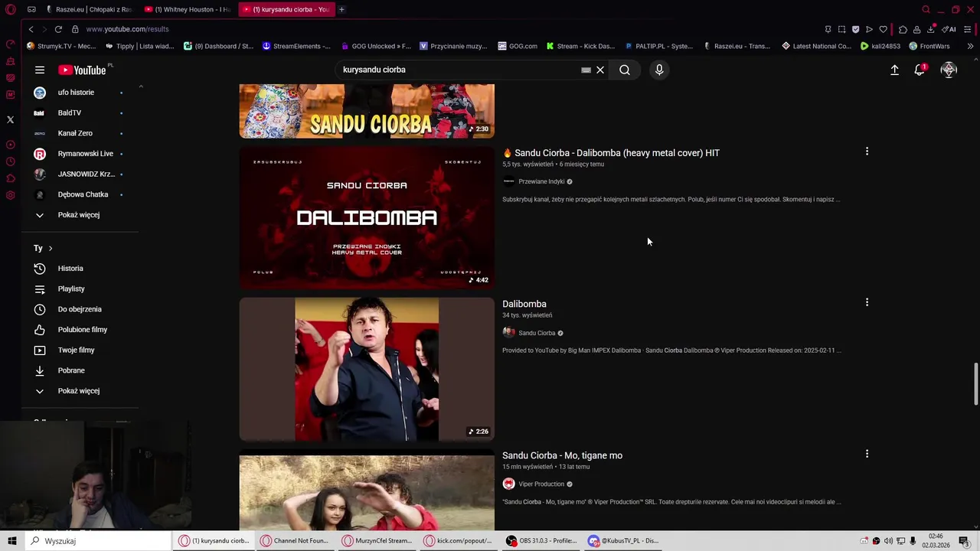Viewport: 980px width, 551px height.
Task: Clear the search query with the X
Action: tap(600, 70)
